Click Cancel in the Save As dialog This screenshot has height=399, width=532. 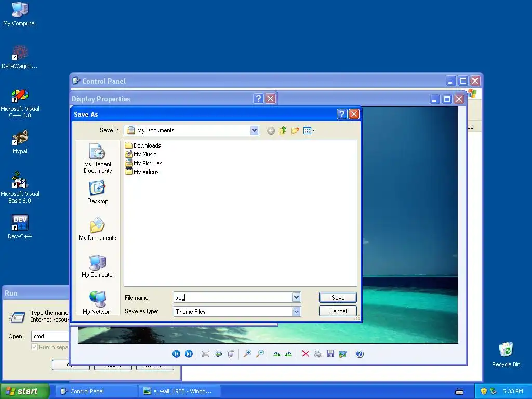coord(338,311)
